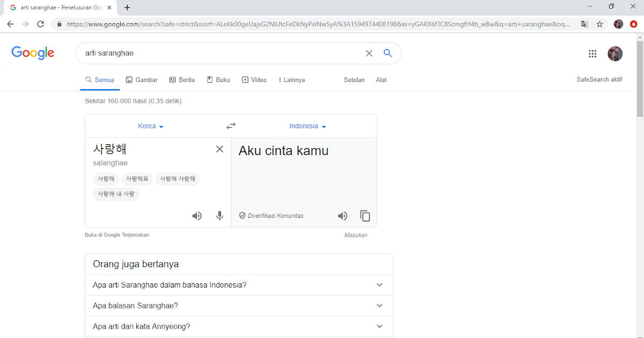Expand question about Saranghae dalam bahasa Indonesia

coord(239,285)
